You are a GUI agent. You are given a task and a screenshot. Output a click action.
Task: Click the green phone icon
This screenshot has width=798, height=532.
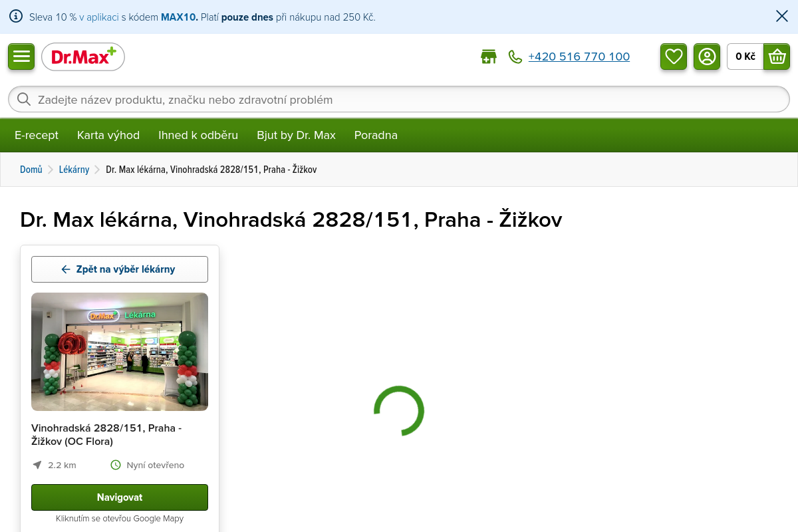pyautogui.click(x=515, y=57)
